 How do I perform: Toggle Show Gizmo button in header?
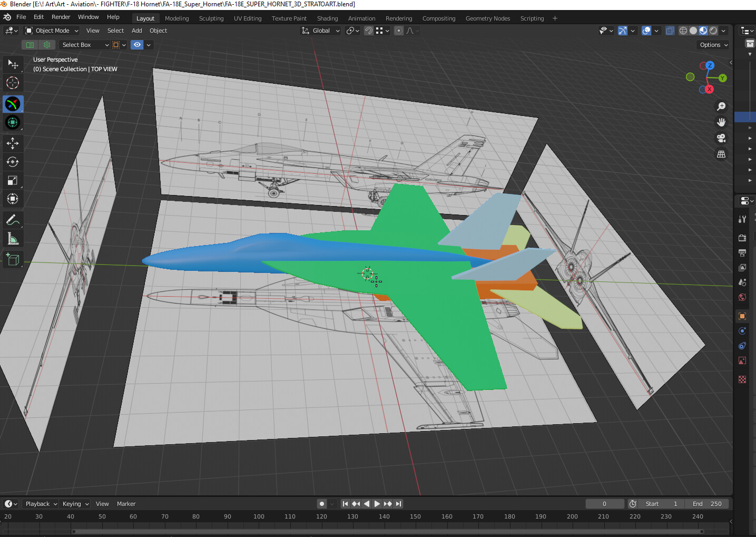click(x=623, y=31)
